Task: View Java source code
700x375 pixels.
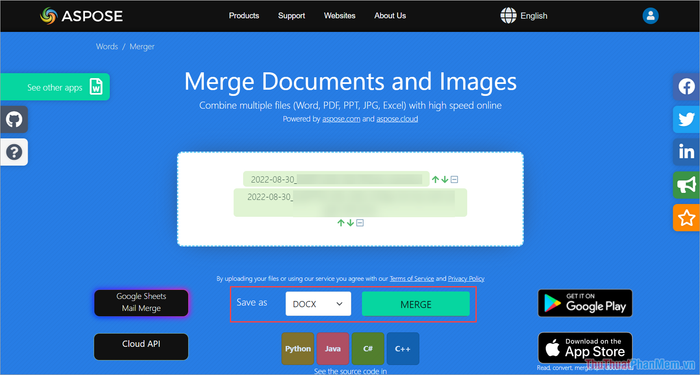Action: point(333,349)
